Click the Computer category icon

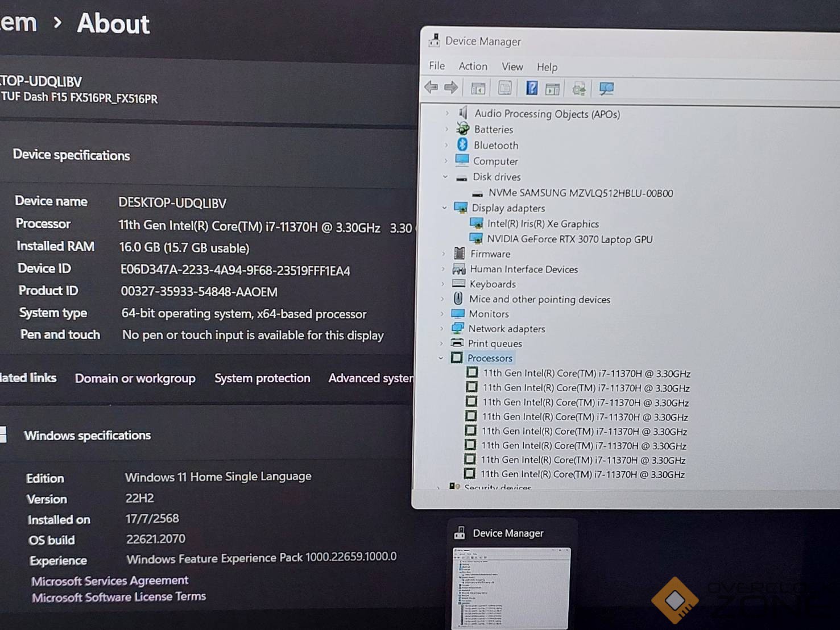462,160
